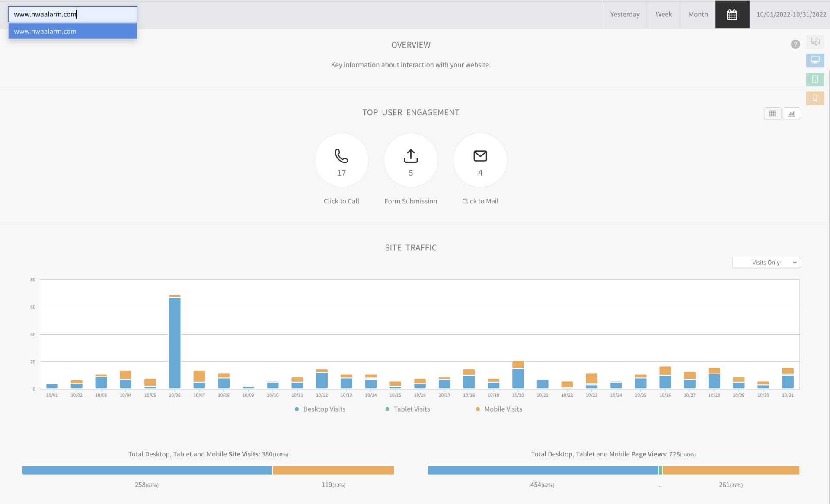This screenshot has height=504, width=830.
Task: Select all devices filter icon
Action: (815, 41)
